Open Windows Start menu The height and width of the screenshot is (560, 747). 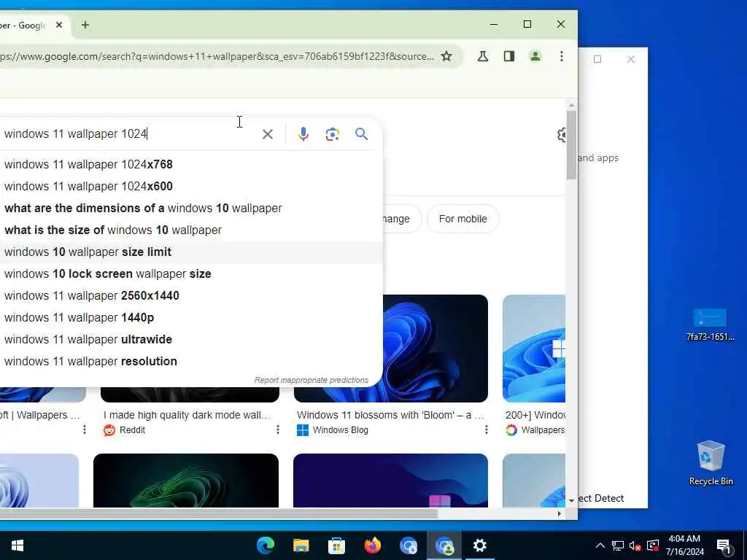coord(18,545)
